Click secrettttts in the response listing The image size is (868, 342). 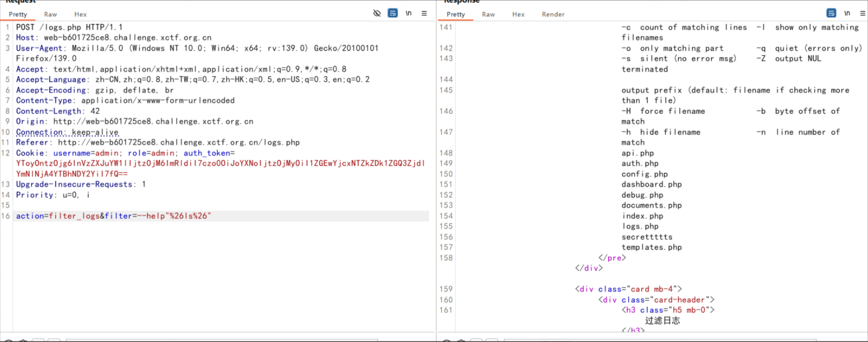[647, 237]
